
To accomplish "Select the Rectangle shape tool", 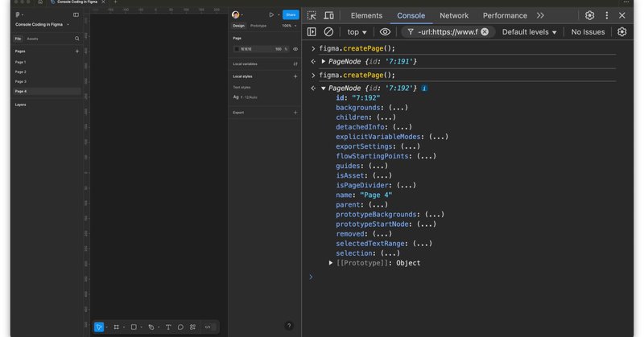I will coord(134,327).
